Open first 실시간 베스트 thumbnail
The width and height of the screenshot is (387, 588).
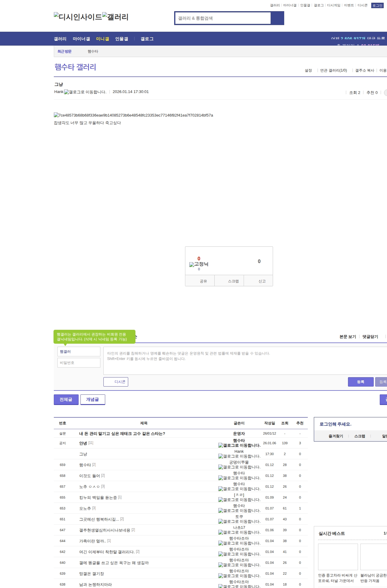point(338,557)
